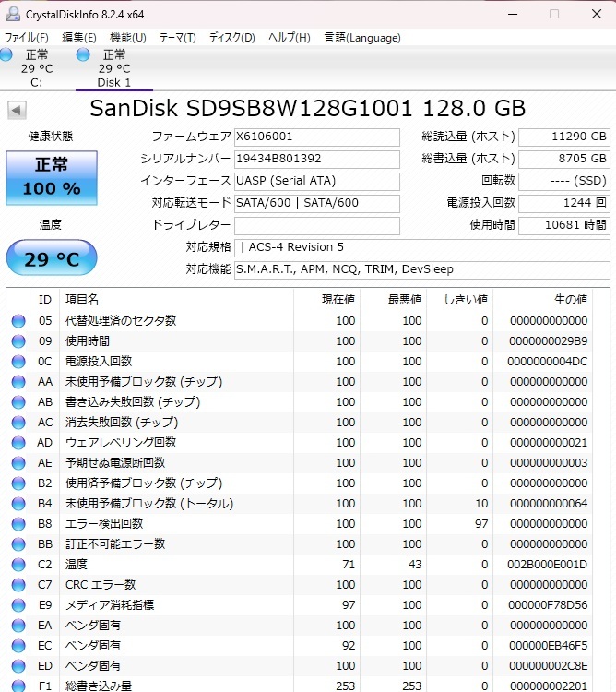Click the 現在値 column header
Viewport: 616px width, 692px height.
pyautogui.click(x=327, y=300)
